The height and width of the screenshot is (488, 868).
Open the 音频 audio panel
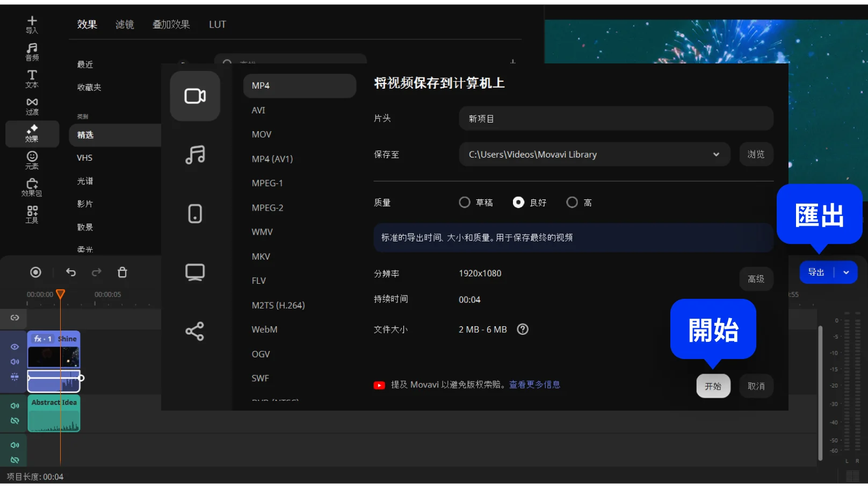point(32,52)
